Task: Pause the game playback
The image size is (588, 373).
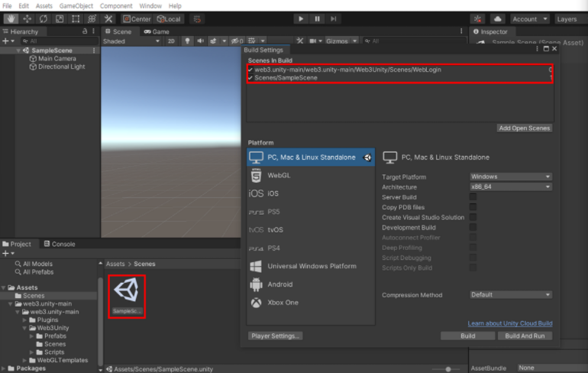Action: pos(317,19)
